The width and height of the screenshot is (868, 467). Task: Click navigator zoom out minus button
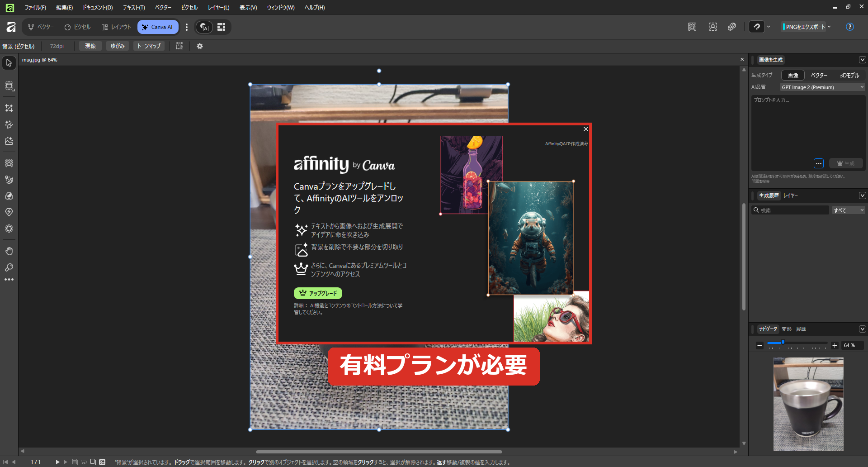pyautogui.click(x=759, y=346)
